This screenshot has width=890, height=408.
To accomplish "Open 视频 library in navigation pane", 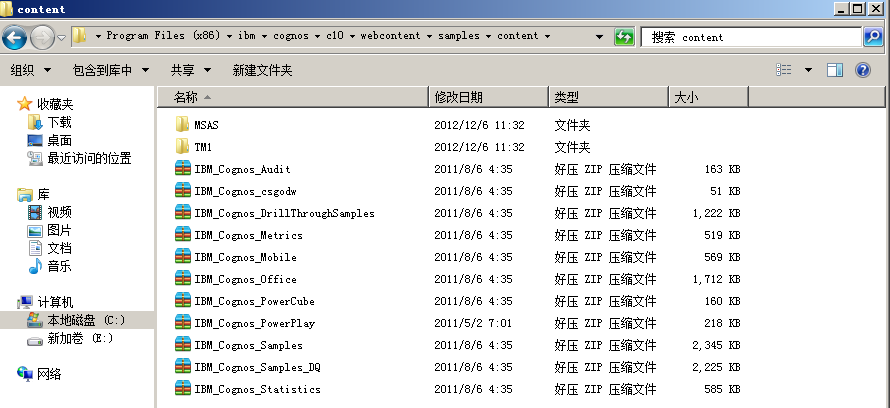I will point(60,213).
